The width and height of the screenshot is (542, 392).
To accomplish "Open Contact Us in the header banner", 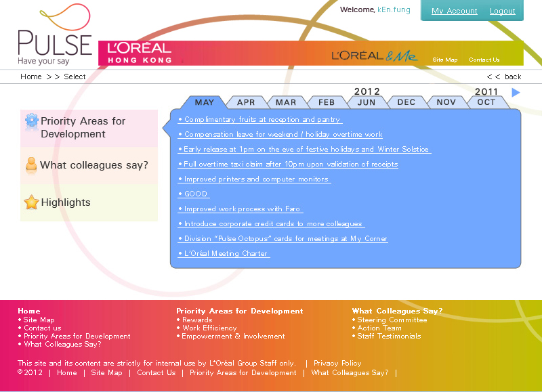I will point(484,60).
